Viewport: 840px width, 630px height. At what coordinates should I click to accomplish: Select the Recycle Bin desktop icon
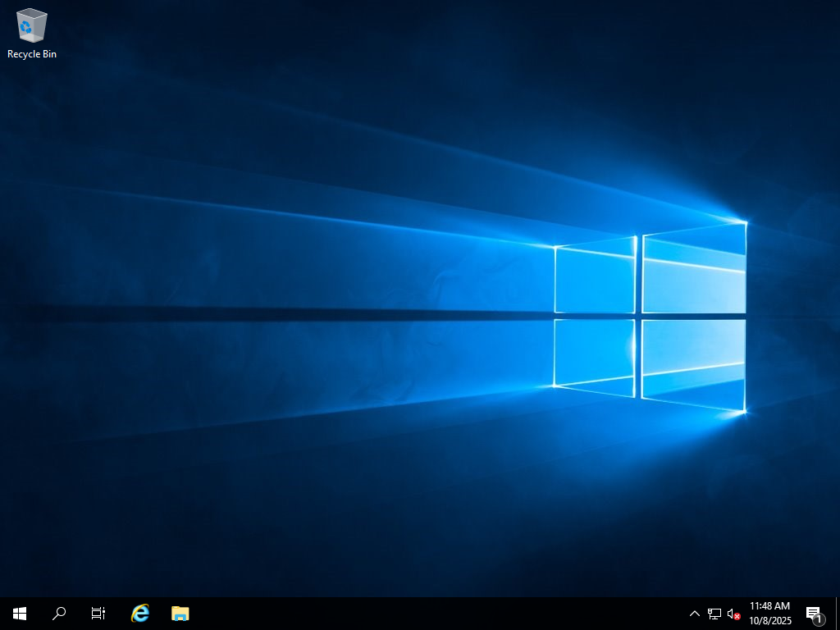[32, 33]
